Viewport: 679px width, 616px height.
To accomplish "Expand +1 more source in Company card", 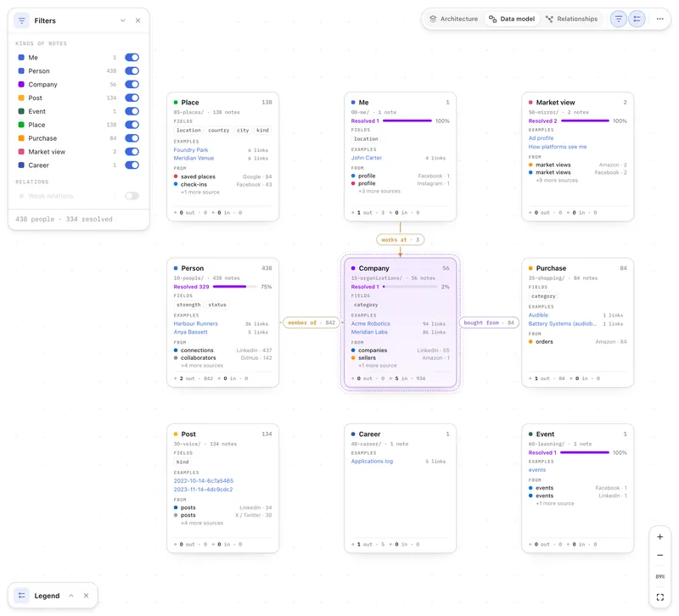I will pos(378,366).
